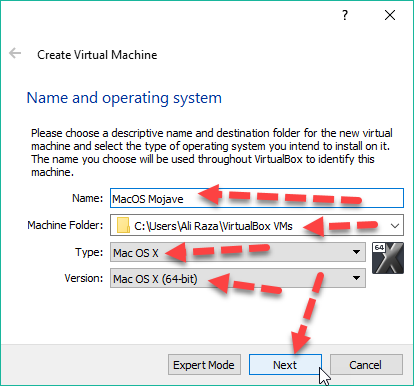414x386 pixels.
Task: Click the question mark help icon
Action: [345, 15]
